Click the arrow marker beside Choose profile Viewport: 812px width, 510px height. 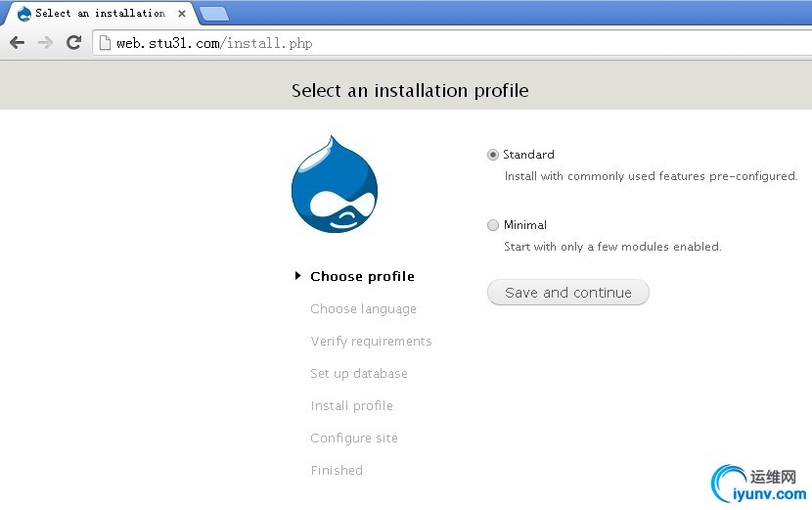tap(297, 276)
